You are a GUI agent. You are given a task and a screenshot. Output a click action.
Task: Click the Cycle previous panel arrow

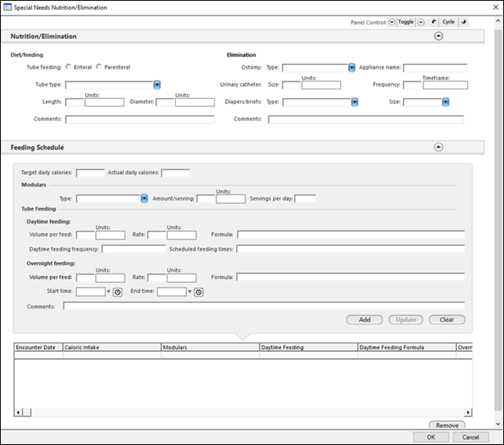(434, 22)
